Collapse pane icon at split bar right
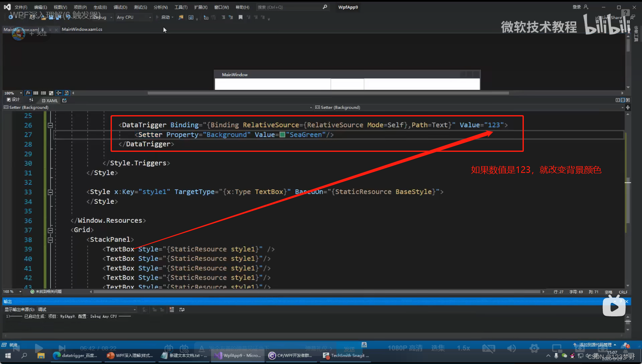 tap(628, 100)
